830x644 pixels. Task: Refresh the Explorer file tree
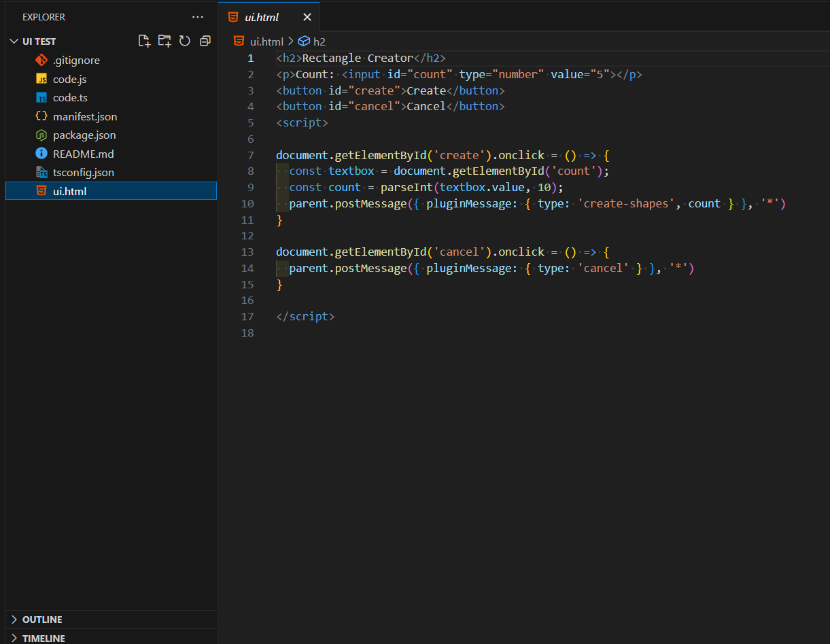click(184, 41)
